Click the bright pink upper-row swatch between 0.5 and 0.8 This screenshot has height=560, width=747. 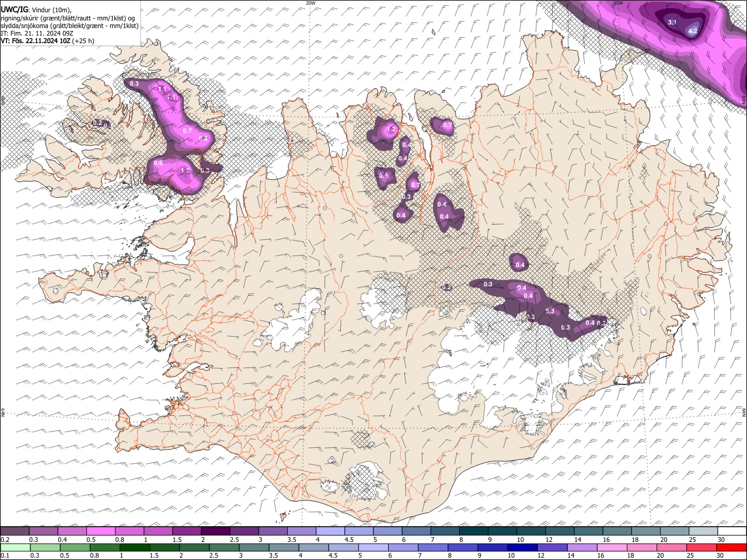[101, 531]
